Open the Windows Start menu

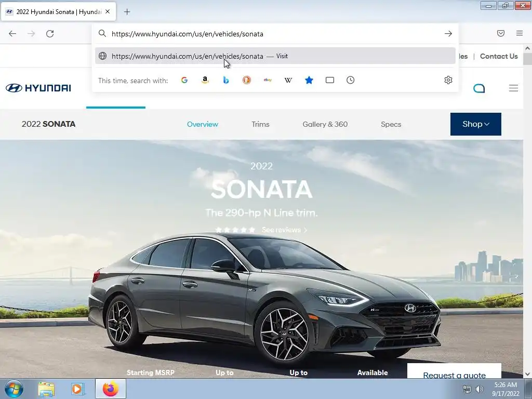tap(14, 389)
